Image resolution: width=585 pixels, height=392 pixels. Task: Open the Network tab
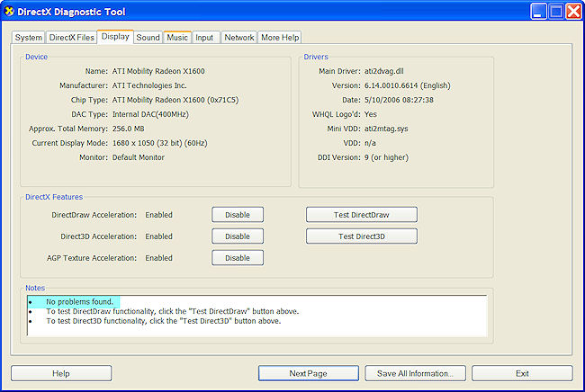[x=238, y=38]
